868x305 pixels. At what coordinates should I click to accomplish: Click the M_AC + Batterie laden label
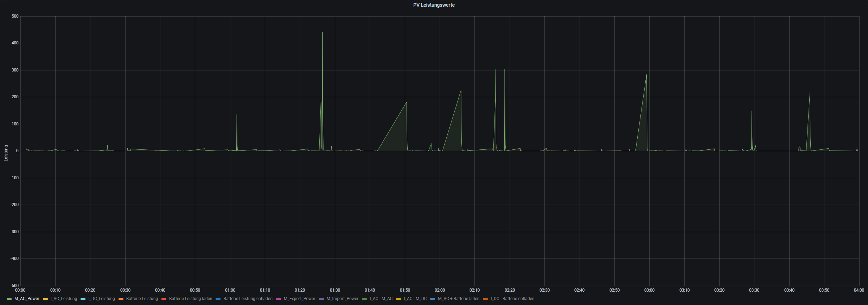click(459, 299)
